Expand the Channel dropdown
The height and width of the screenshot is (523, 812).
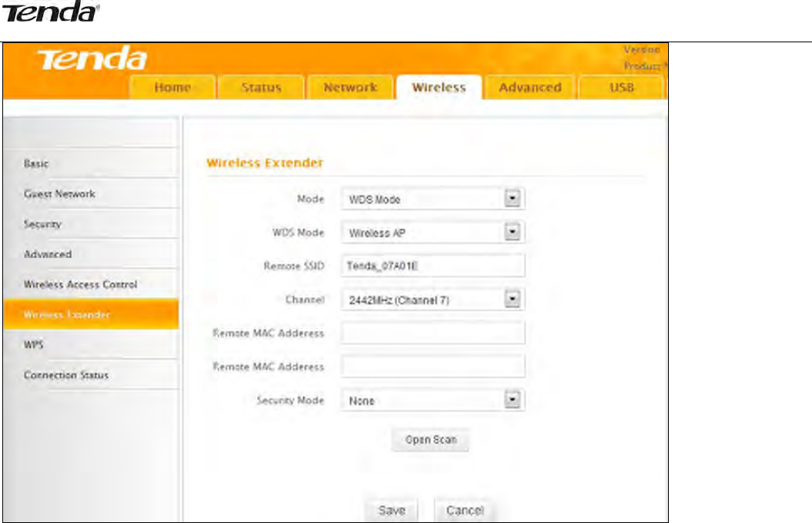point(433,299)
